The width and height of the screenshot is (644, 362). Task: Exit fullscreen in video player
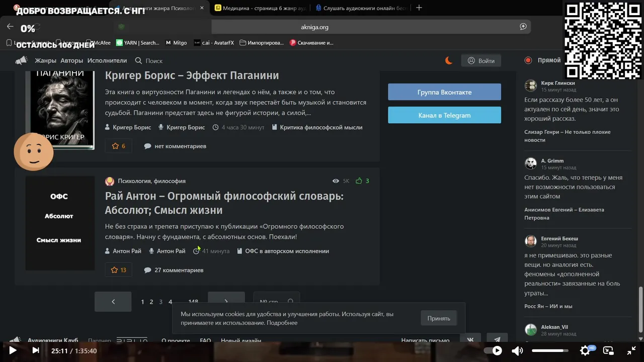631,350
